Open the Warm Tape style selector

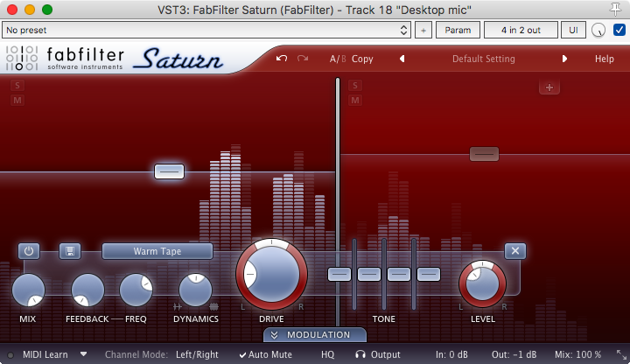pyautogui.click(x=157, y=251)
